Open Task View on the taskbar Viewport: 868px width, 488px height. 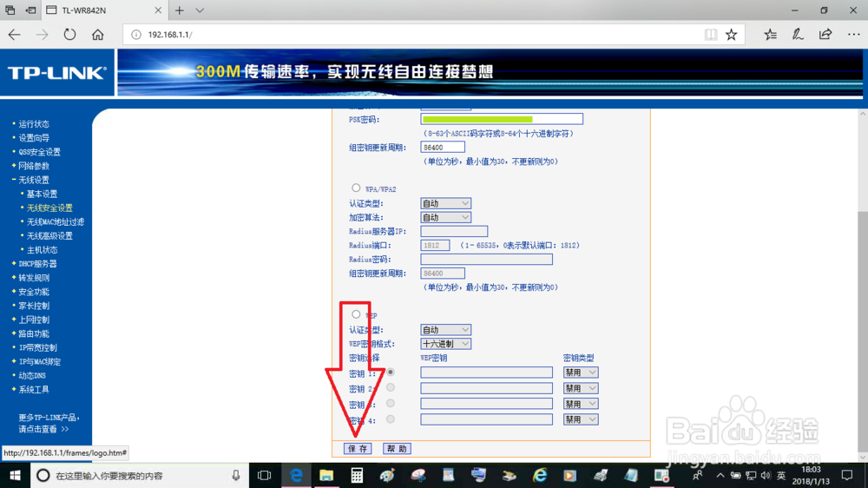(x=265, y=475)
